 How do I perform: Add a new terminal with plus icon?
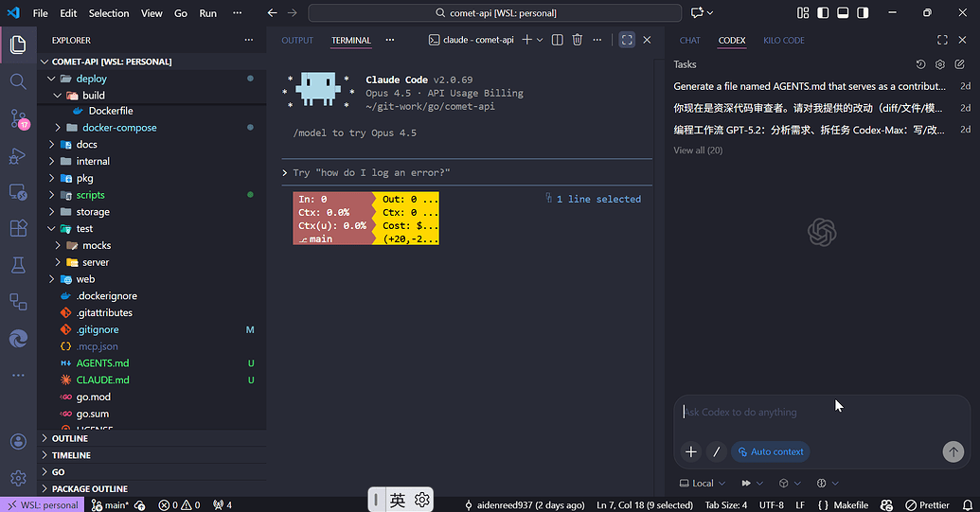click(526, 40)
